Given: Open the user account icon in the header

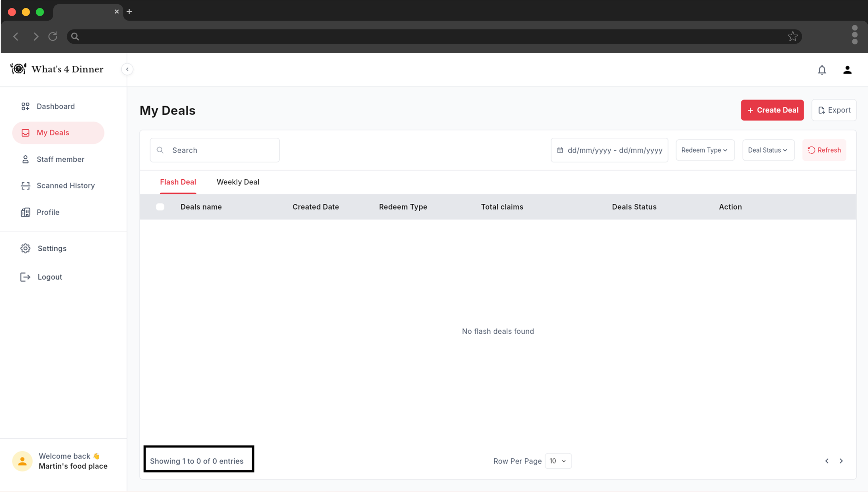Looking at the screenshot, I should tap(847, 70).
